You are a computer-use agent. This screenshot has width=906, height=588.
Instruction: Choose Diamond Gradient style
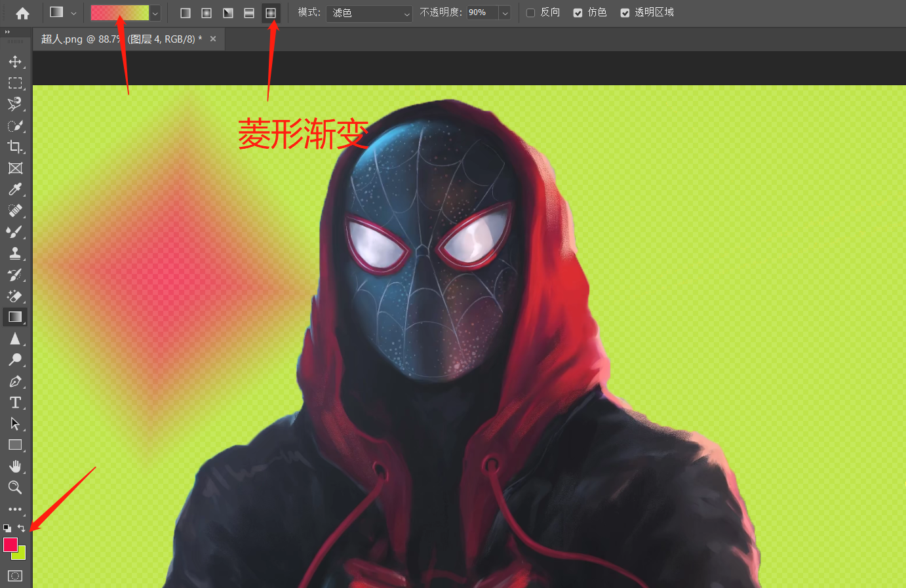click(271, 13)
